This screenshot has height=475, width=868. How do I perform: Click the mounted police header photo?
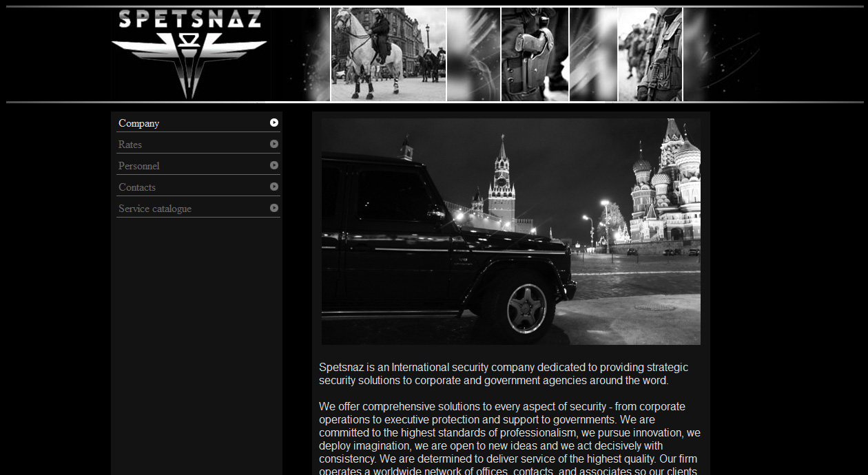pos(388,54)
